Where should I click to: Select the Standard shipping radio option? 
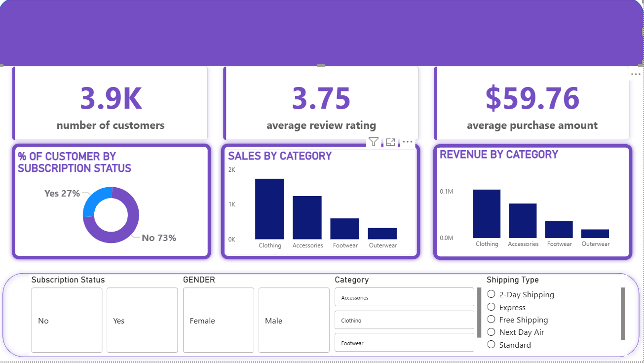(491, 345)
